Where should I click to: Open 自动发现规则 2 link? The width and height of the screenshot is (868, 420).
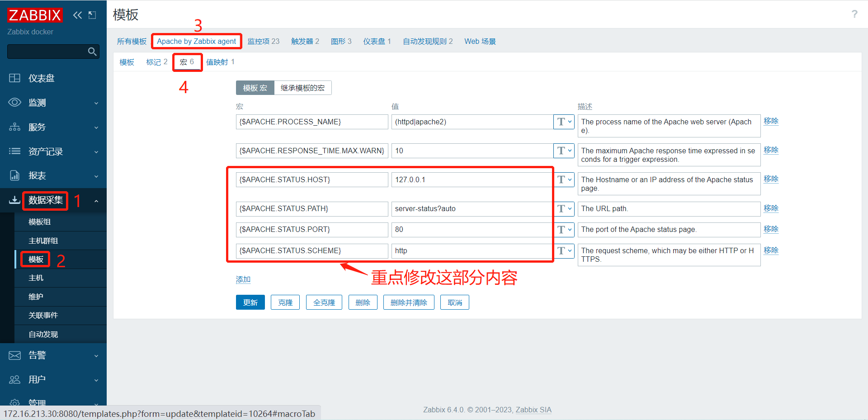click(428, 41)
